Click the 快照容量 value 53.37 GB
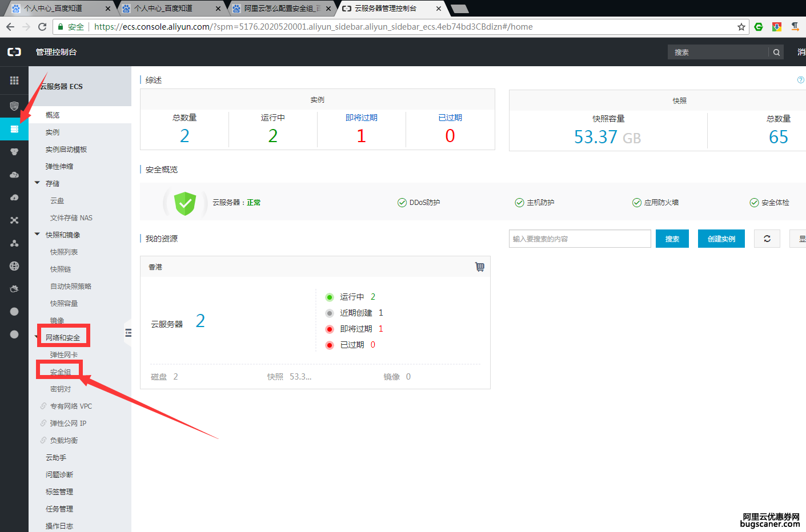The width and height of the screenshot is (806, 532). 607,137
